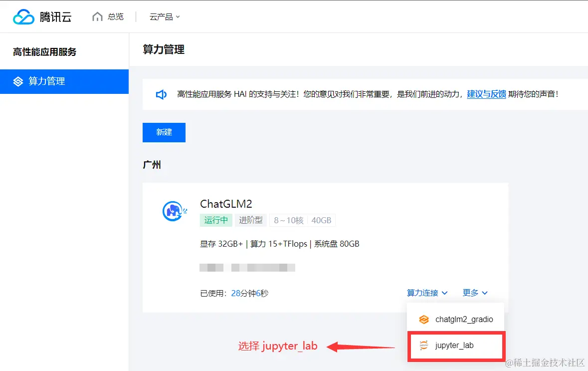
Task: Open the 建议与反馈 link
Action: pos(486,94)
